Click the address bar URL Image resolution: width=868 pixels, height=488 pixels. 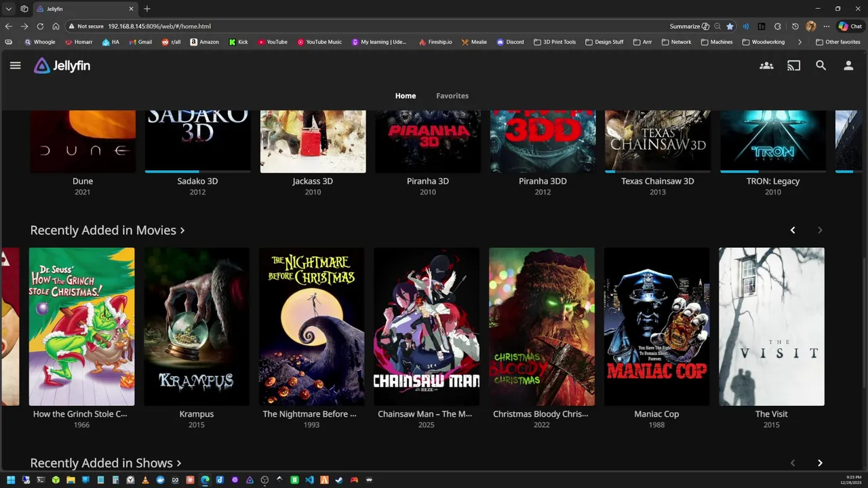pos(159,26)
